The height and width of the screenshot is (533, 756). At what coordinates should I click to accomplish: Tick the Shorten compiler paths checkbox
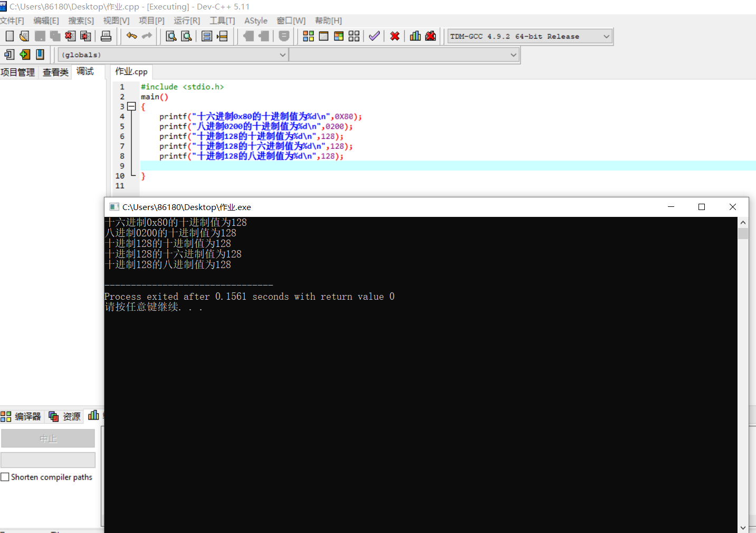tap(5, 477)
